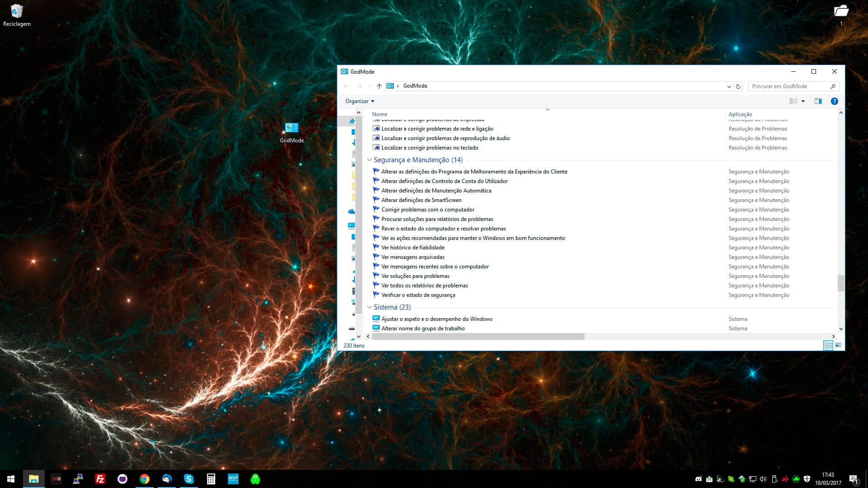Image resolution: width=868 pixels, height=488 pixels.
Task: Open the desktop folder named 1
Action: (x=841, y=15)
